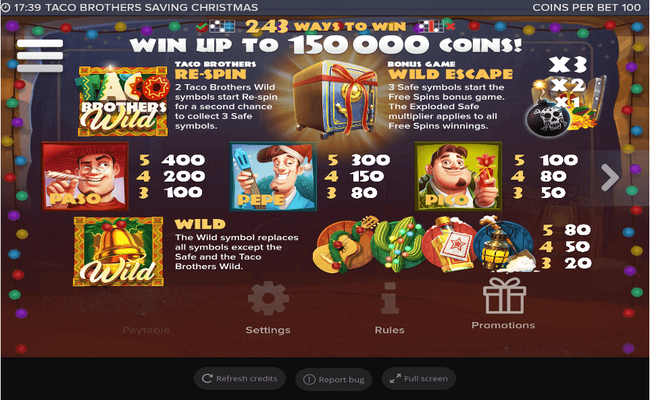The width and height of the screenshot is (650, 400).
Task: Click the red-ribboned Safe symbol
Action: (336, 99)
